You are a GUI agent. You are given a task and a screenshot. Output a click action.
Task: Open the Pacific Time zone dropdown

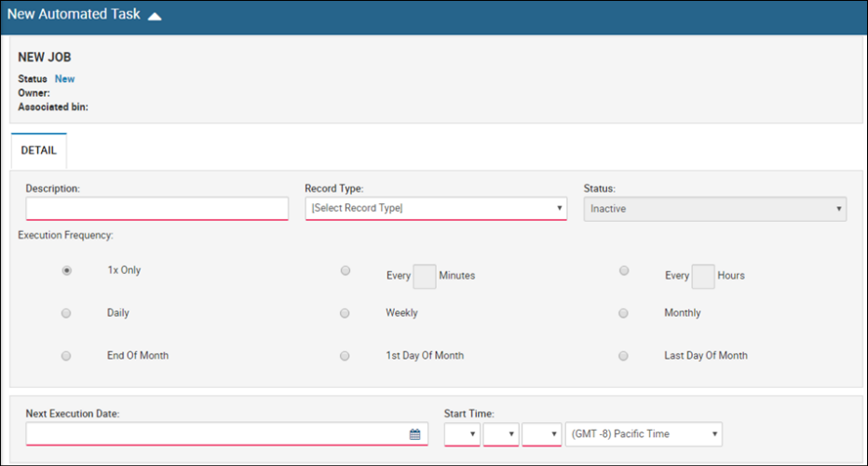tap(644, 434)
